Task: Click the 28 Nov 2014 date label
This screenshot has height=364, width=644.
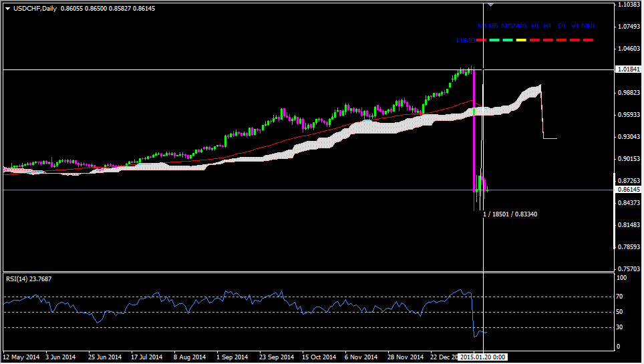Action: pyautogui.click(x=406, y=357)
